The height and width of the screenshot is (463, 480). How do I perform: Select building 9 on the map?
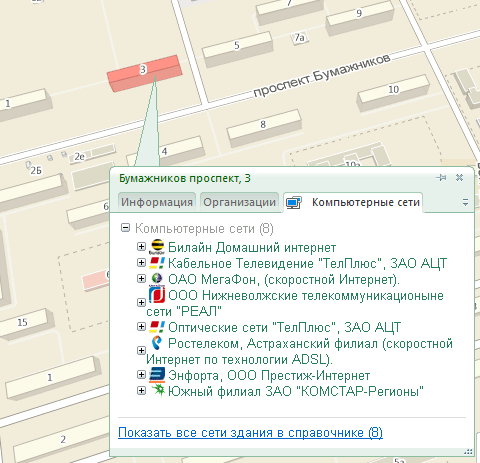[x=360, y=17]
